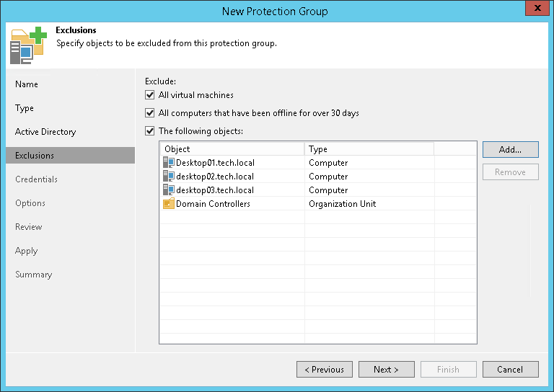Cancel the New Protection Group wizard
Viewport: 554px width, 392px height.
click(x=509, y=370)
